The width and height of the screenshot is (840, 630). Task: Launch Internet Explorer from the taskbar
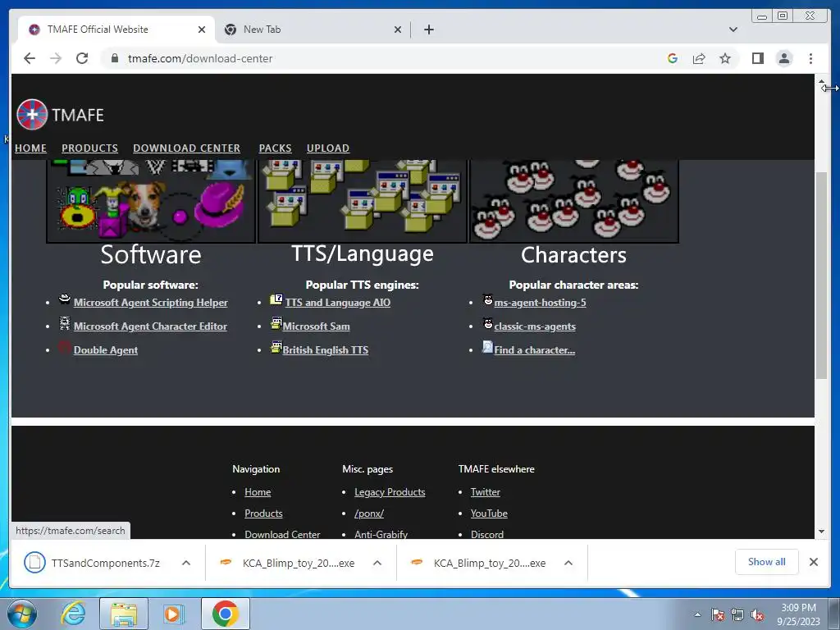[73, 614]
